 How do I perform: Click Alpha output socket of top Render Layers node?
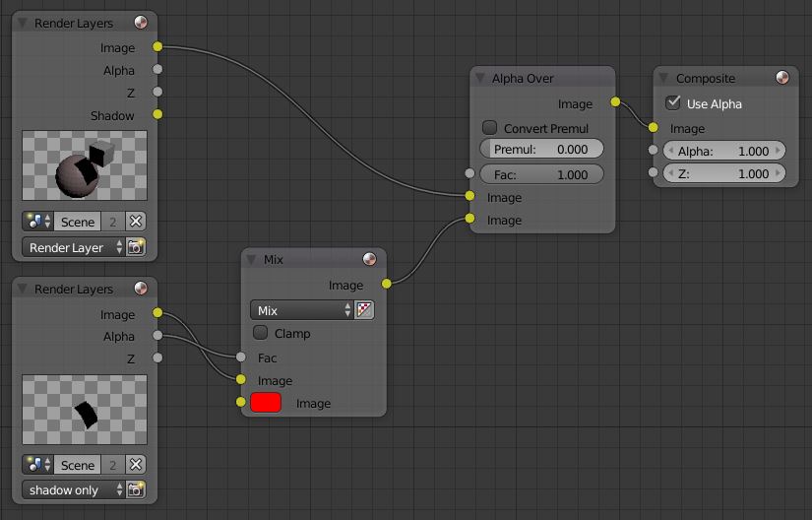(157, 69)
